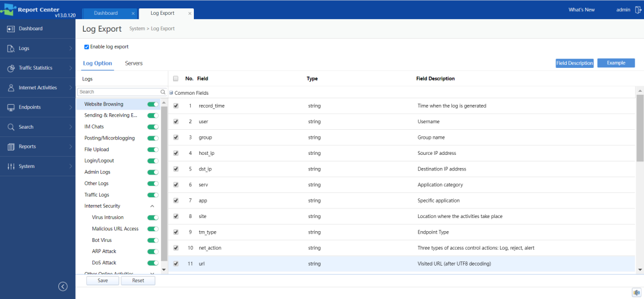The image size is (644, 299).
Task: Collapse the Internet Security group
Action: (x=152, y=206)
